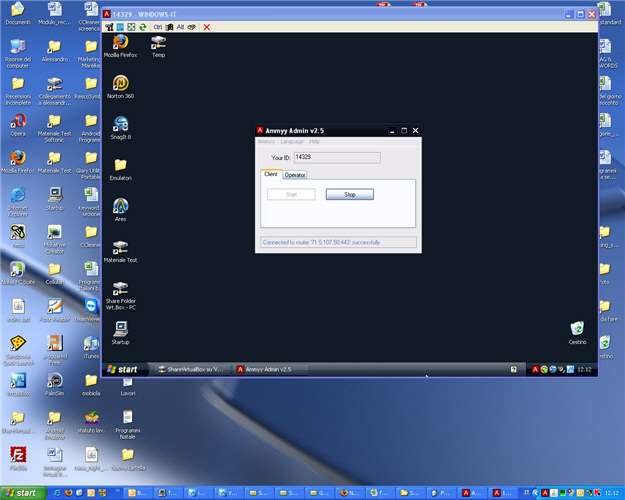625x500 pixels.
Task: Open Norton 360 icon on remote desktop
Action: coord(120,84)
